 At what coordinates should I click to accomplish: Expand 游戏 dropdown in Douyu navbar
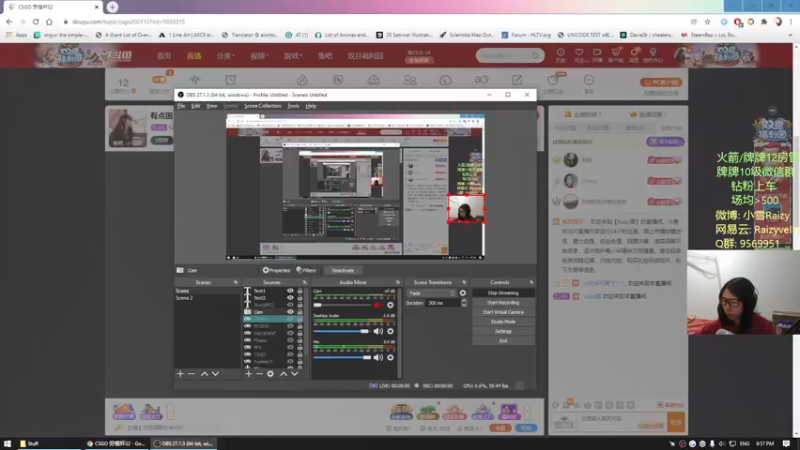pyautogui.click(x=292, y=56)
